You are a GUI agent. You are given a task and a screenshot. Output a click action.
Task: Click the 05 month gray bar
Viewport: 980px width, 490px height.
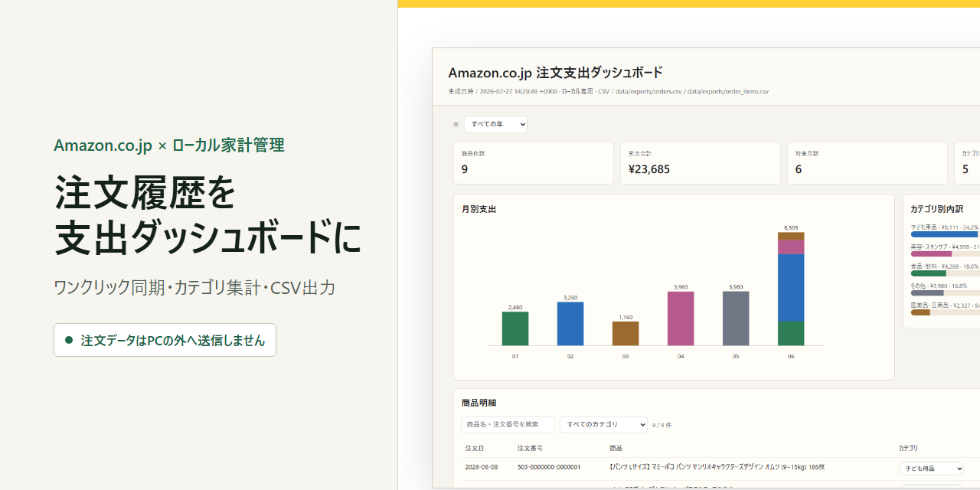coord(736,318)
